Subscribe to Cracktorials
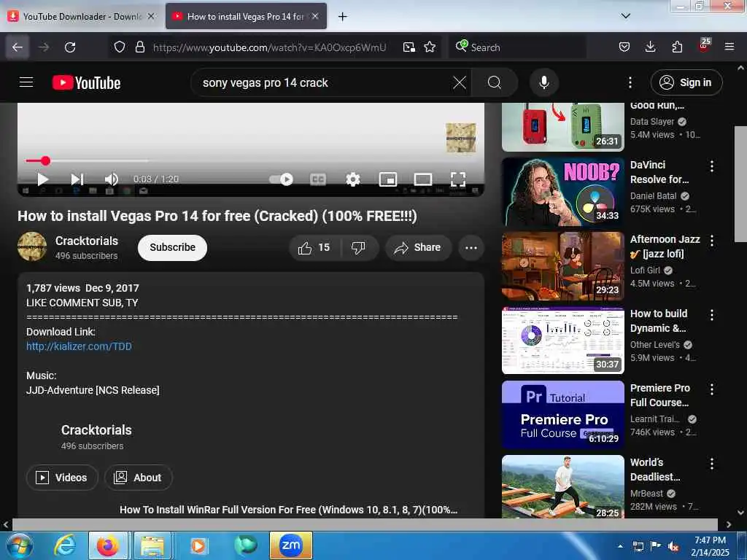Viewport: 747px width, 560px height. click(172, 248)
